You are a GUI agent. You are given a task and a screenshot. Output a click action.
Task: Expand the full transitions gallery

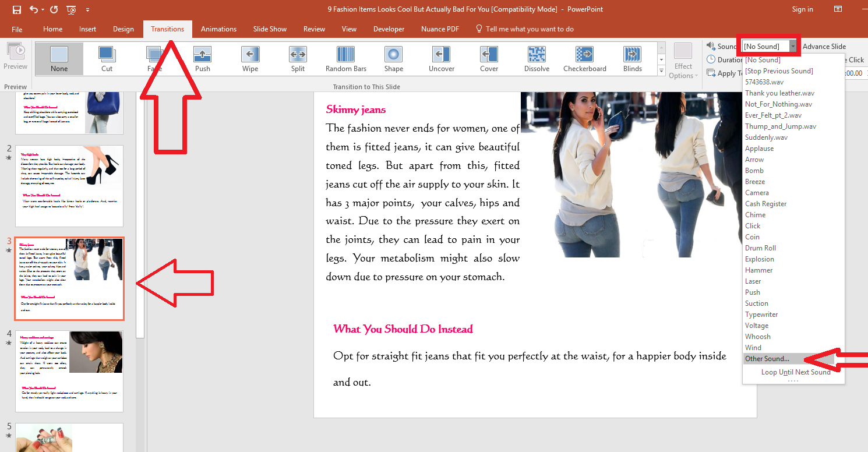coord(661,70)
